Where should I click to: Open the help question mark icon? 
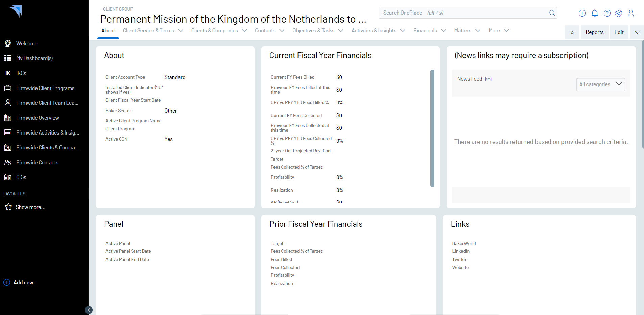607,13
